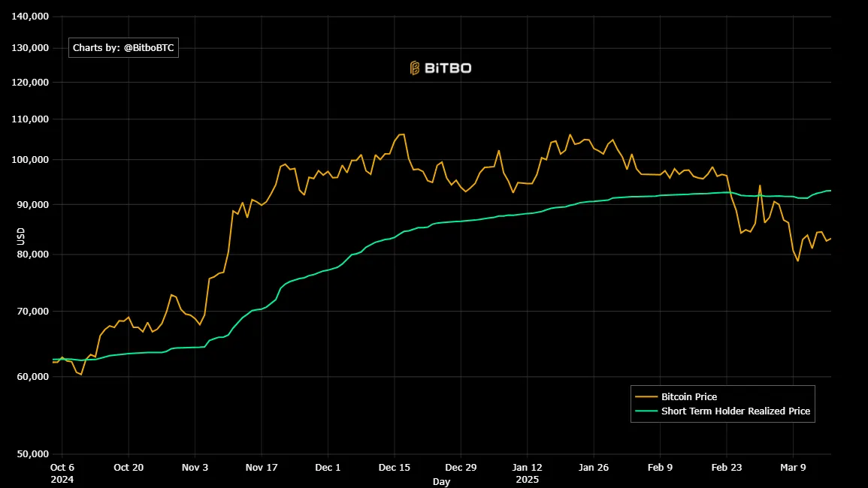Click the Oct 20 x-axis label

[128, 467]
